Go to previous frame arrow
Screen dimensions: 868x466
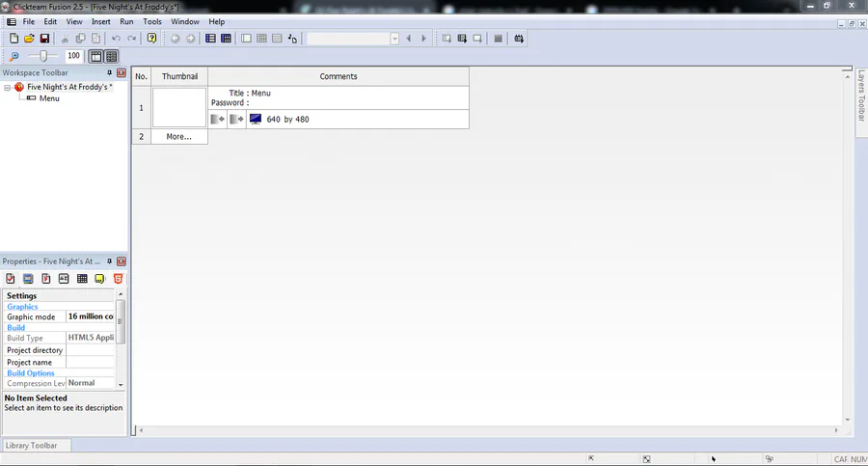tap(409, 39)
